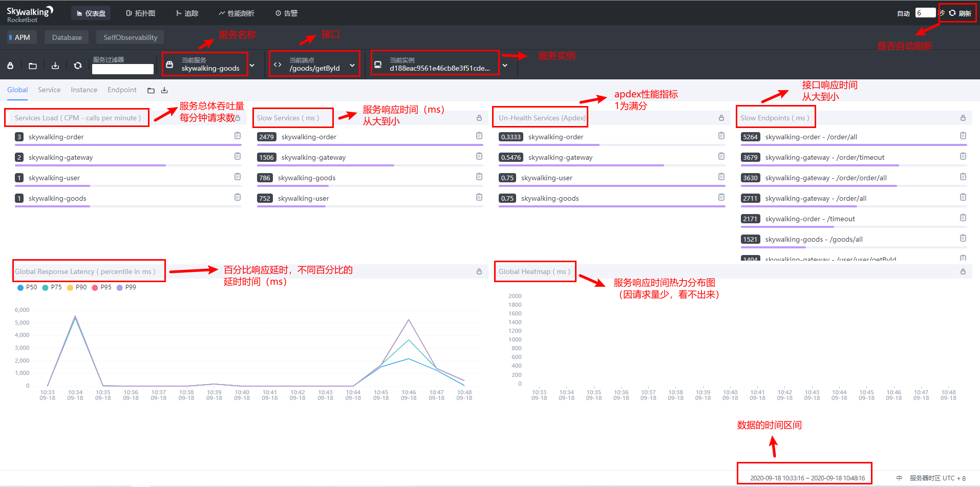Copy skywalking-order name in Services Load
Image resolution: width=980 pixels, height=487 pixels.
coord(238,136)
